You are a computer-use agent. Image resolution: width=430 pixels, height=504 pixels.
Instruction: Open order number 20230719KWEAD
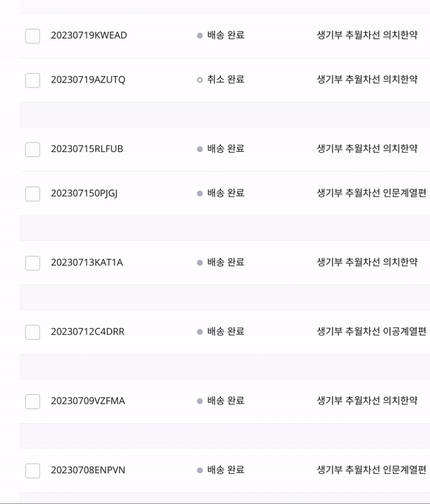(89, 35)
